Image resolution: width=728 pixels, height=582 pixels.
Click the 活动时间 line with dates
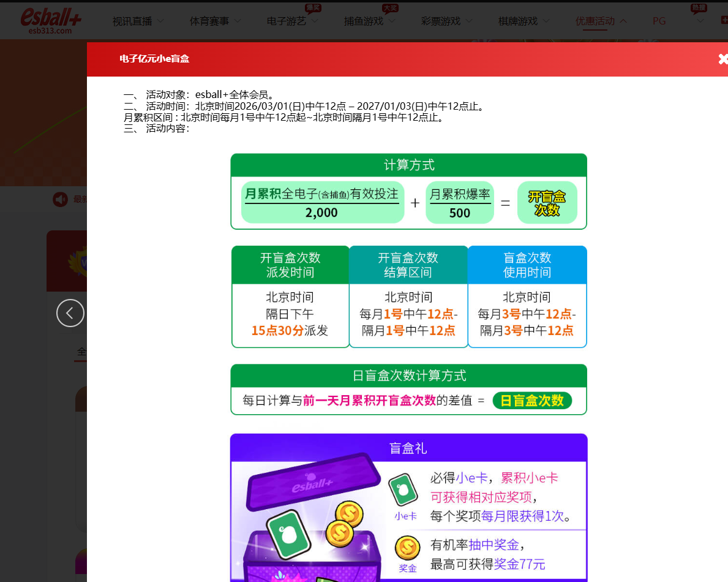pyautogui.click(x=306, y=107)
